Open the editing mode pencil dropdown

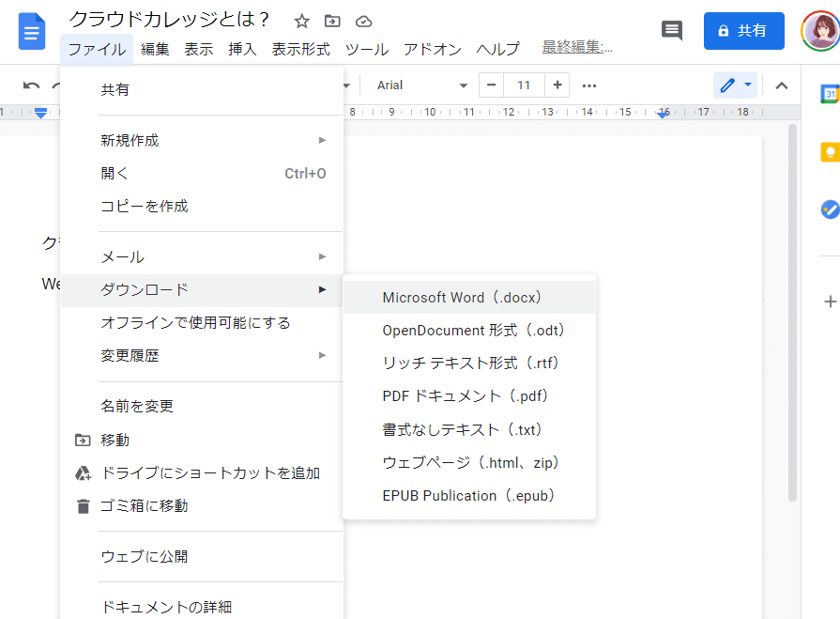click(x=735, y=85)
